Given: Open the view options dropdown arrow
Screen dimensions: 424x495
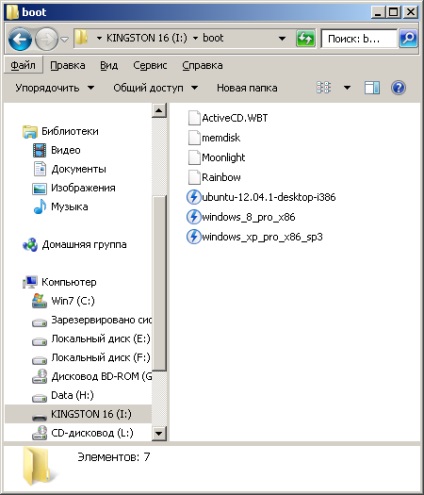Looking at the screenshot, I should (x=347, y=88).
